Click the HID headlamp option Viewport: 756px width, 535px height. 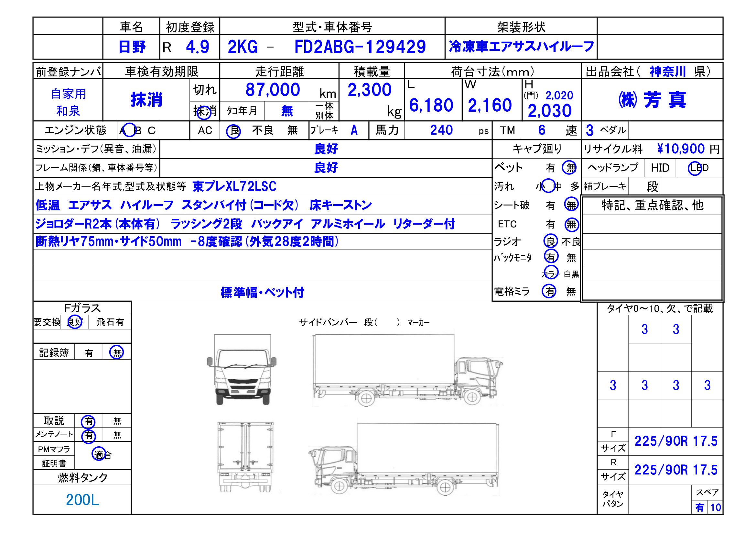pyautogui.click(x=660, y=168)
